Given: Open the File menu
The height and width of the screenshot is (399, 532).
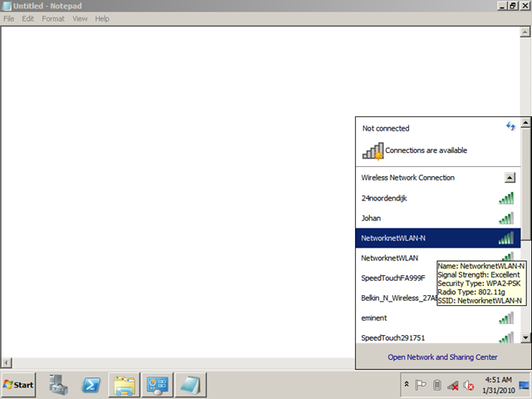Looking at the screenshot, I should click(x=9, y=18).
